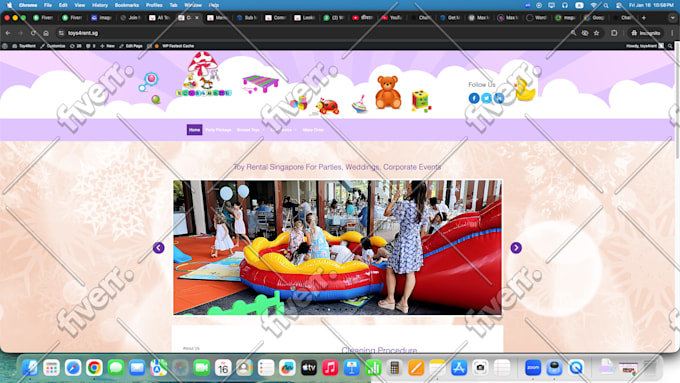Open the History menu in menu bar
This screenshot has width=680, height=383.
tap(100, 5)
